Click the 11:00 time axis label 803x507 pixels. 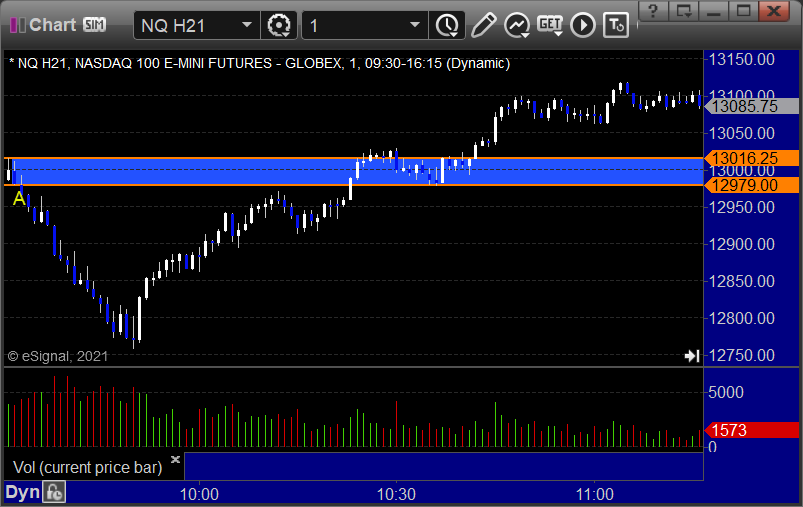coord(595,494)
